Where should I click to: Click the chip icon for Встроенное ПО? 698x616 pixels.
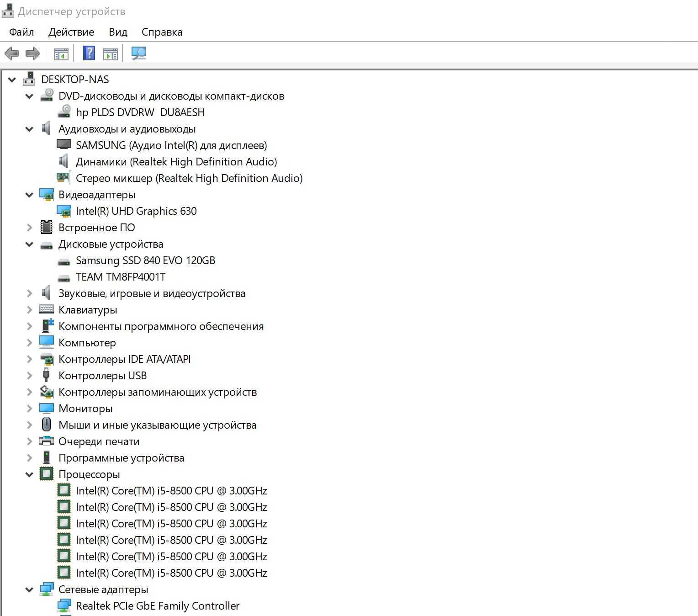(x=46, y=227)
